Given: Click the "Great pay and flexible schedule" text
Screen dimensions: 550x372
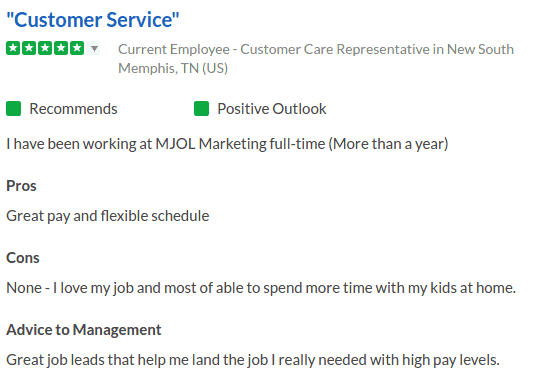Looking at the screenshot, I should coord(108,216).
